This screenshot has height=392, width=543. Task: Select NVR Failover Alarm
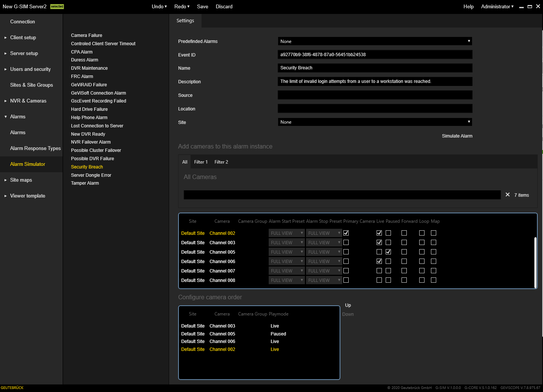click(91, 142)
